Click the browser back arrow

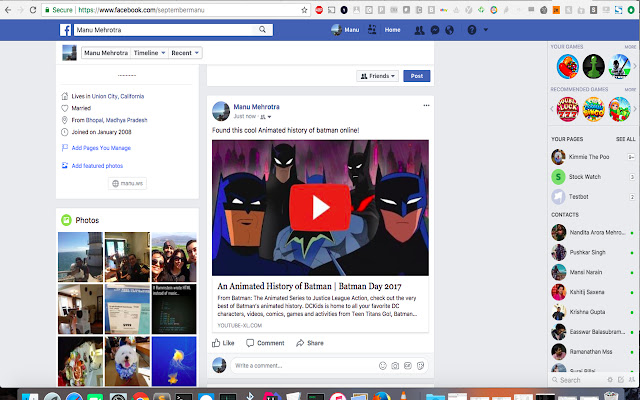pyautogui.click(x=8, y=10)
